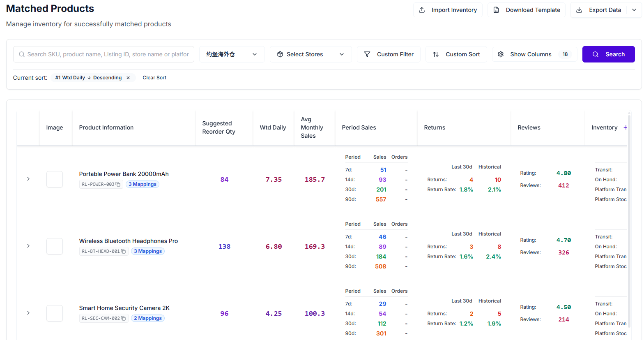Click the plus icon beside Inventory column
Viewport: 644px width, 340px height.
625,127
